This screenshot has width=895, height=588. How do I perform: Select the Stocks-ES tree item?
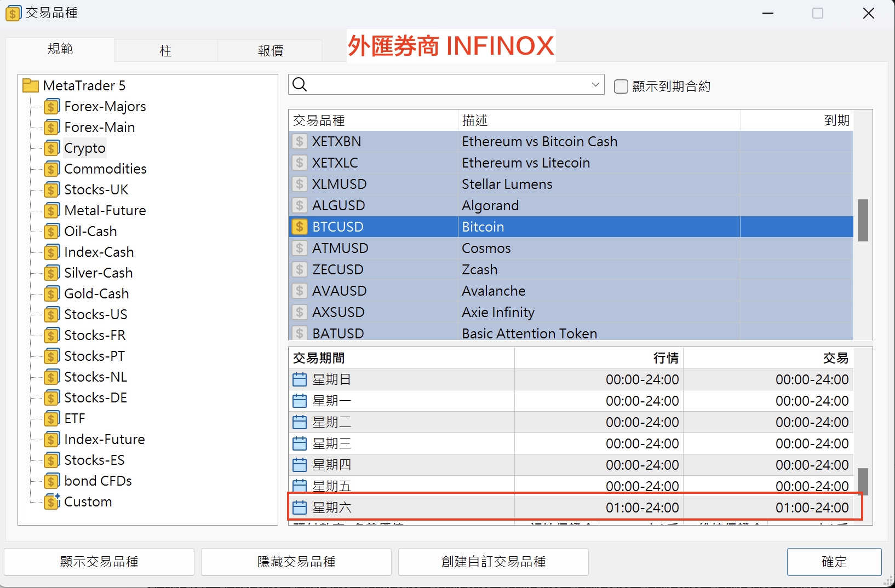pyautogui.click(x=94, y=460)
